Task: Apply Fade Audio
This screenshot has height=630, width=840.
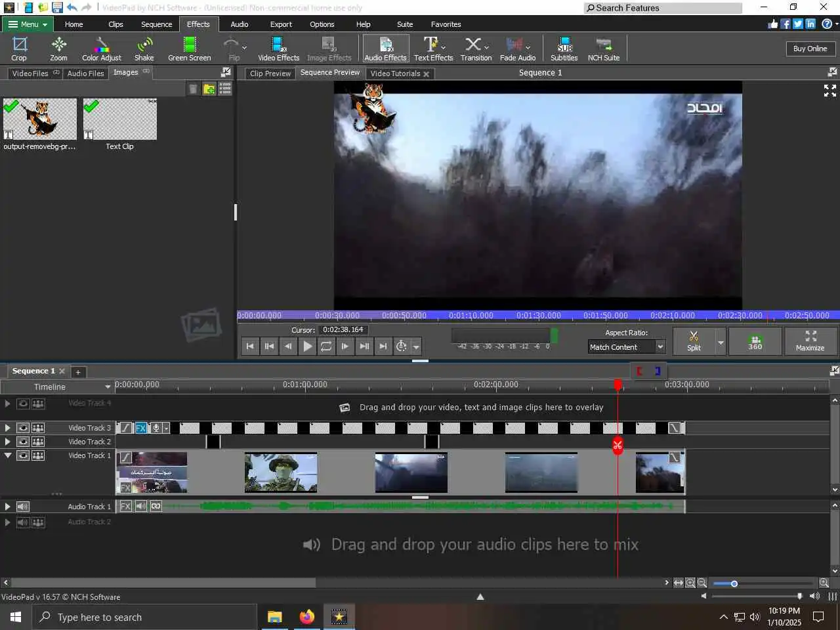Action: [517, 49]
